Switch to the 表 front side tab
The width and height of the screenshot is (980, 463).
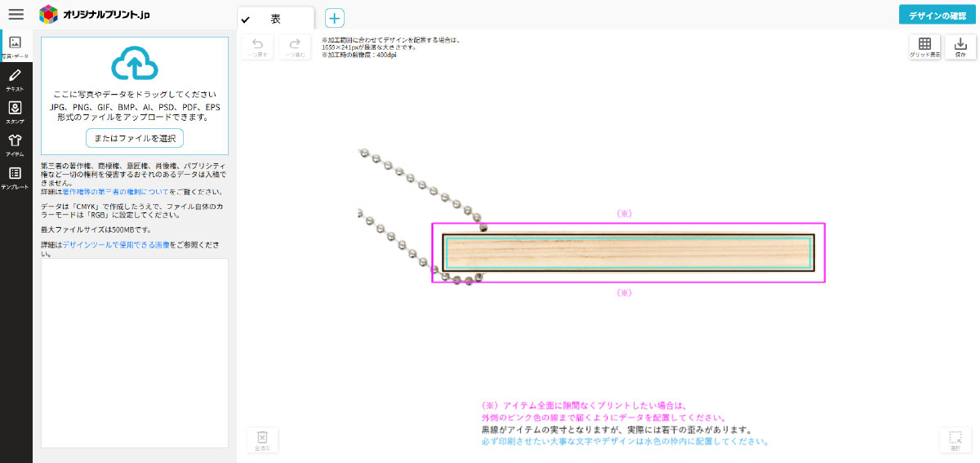(x=275, y=19)
